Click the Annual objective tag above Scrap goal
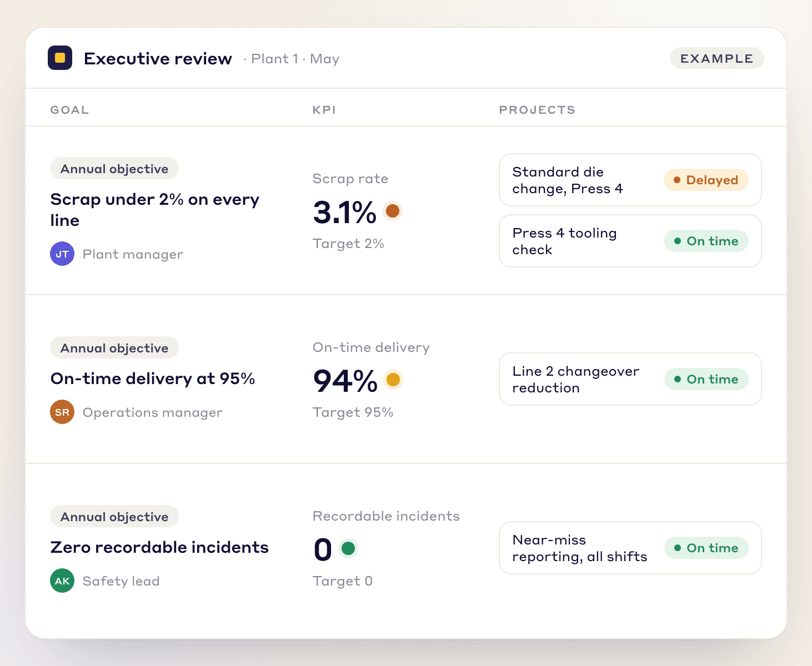This screenshot has height=666, width=812. pos(114,169)
